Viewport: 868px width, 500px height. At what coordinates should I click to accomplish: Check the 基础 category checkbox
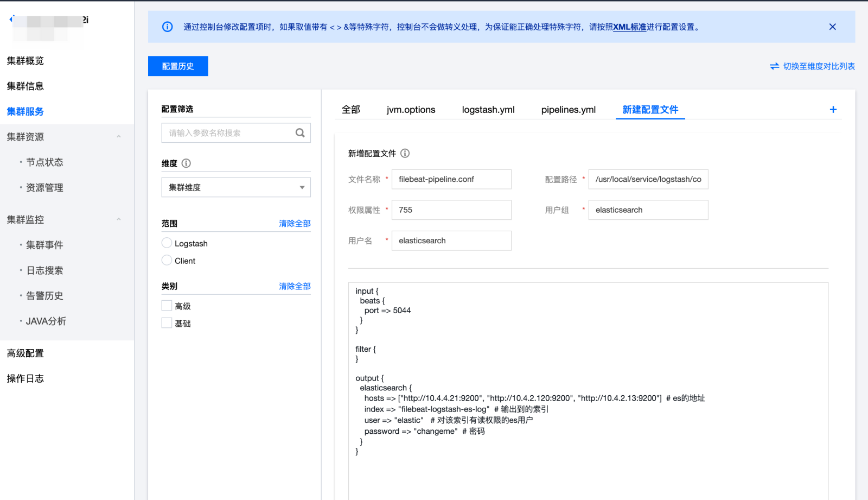pyautogui.click(x=167, y=323)
